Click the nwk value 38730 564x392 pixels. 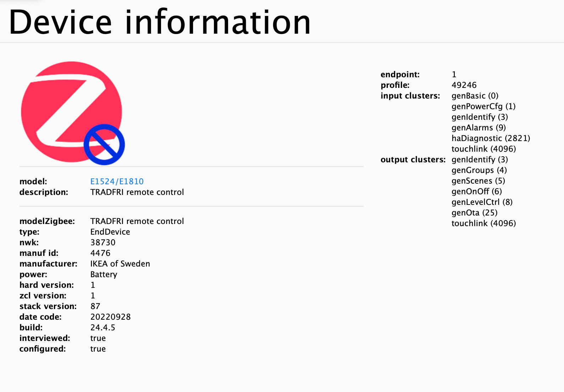coord(103,242)
